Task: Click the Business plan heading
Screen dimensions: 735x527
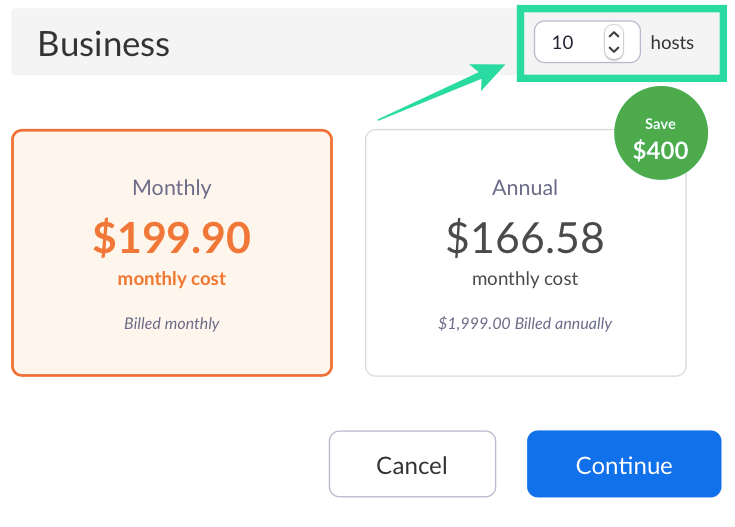Action: pos(104,44)
